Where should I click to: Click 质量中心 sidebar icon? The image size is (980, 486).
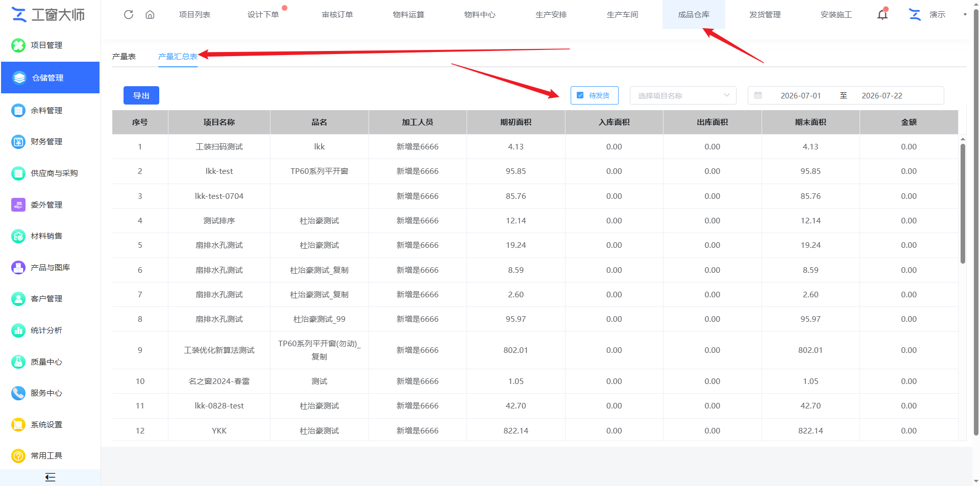point(18,362)
